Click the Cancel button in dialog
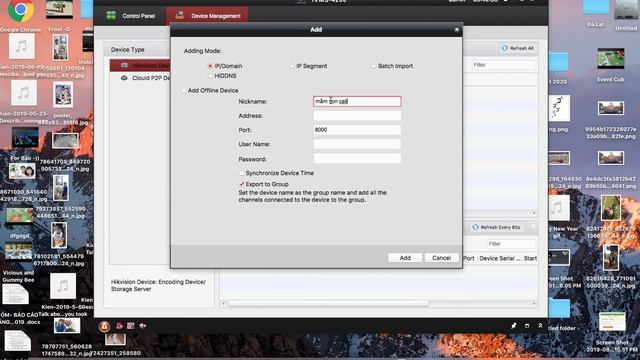640x360 pixels. pyautogui.click(x=441, y=258)
